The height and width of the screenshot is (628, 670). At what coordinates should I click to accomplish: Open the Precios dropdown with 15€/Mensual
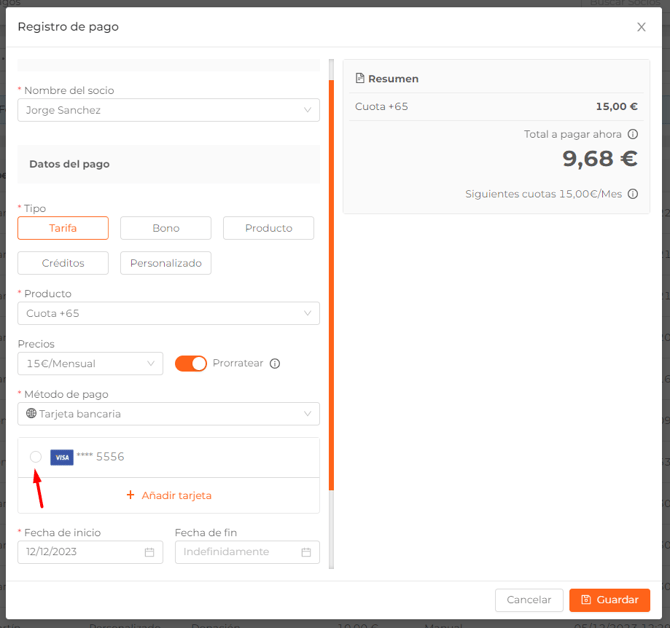[x=90, y=364]
